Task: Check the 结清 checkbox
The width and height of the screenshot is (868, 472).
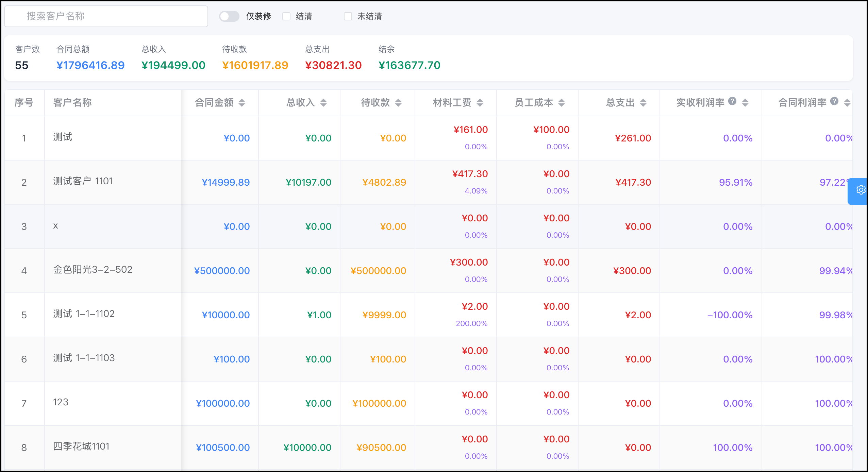Action: point(286,16)
